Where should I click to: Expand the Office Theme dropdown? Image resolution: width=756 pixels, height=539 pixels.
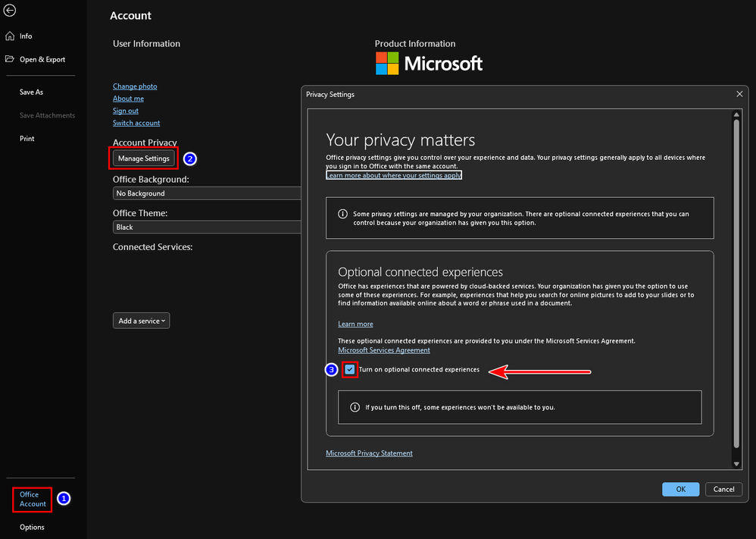206,227
